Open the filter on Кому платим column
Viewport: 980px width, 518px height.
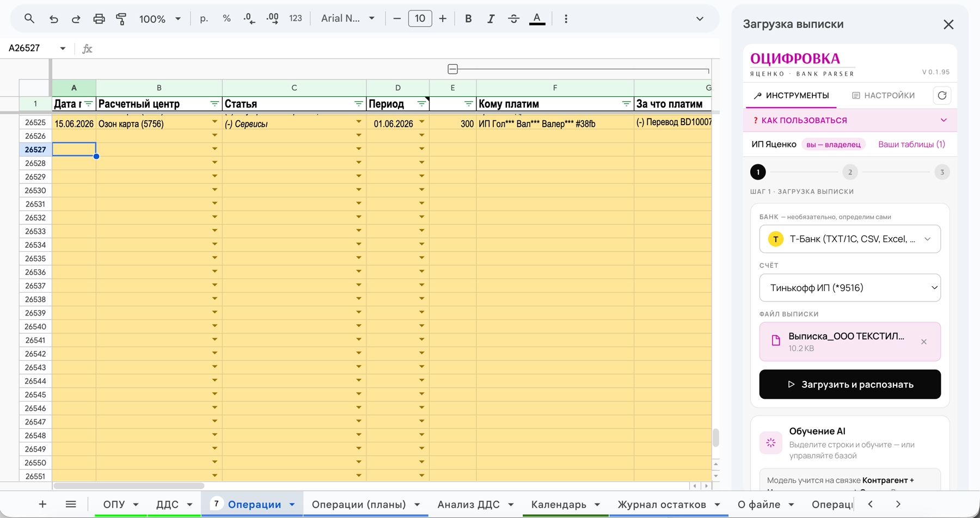coord(626,103)
